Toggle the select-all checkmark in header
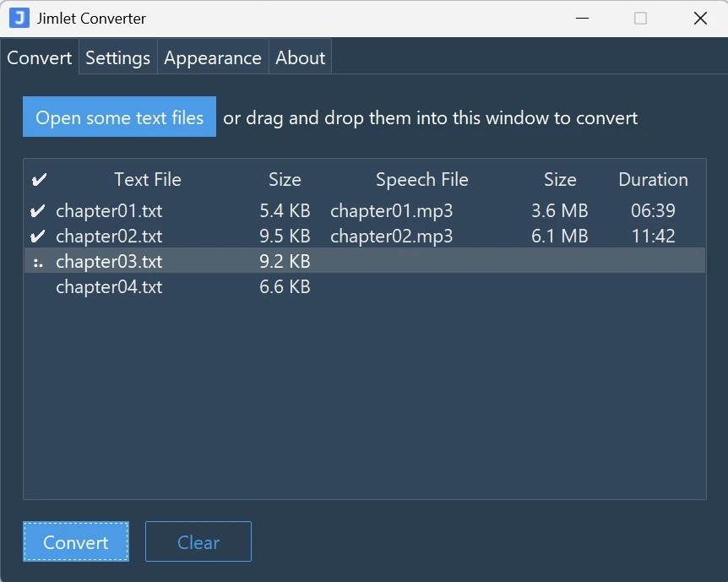Viewport: 728px width, 582px height. tap(39, 180)
